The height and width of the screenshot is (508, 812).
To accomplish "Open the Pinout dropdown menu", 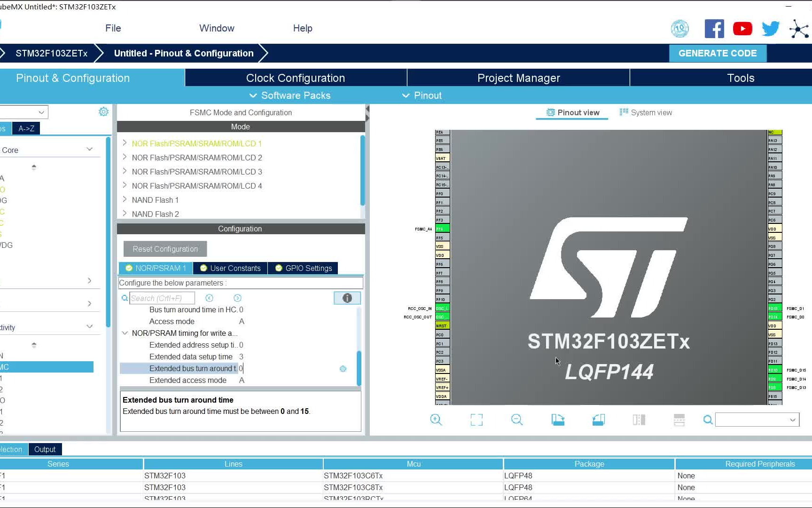I will pos(422,95).
